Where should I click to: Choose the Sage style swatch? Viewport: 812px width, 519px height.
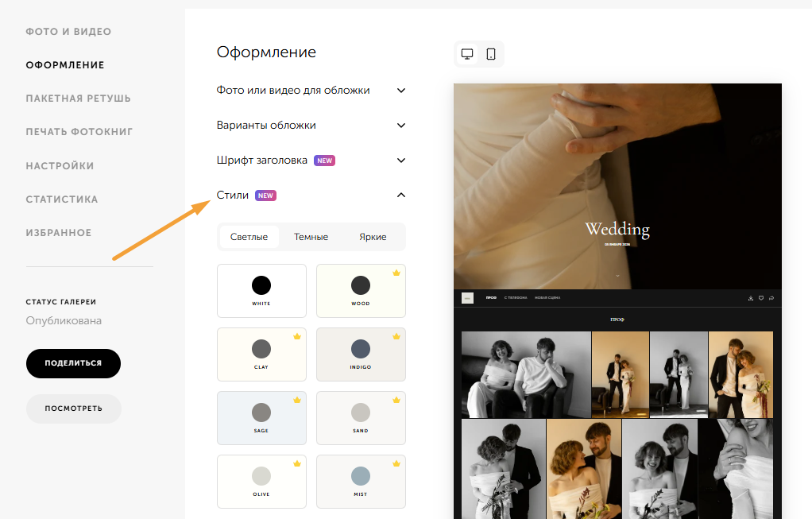point(261,418)
